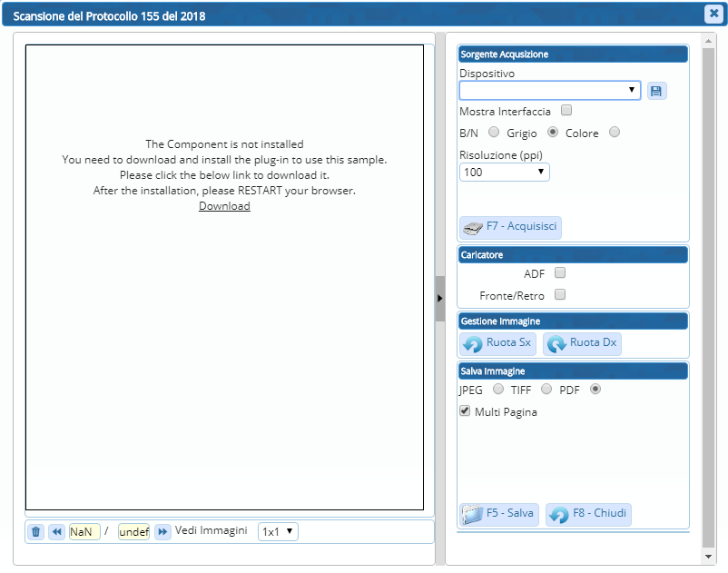Go to previous image with rewind arrow
728x573 pixels.
56,532
